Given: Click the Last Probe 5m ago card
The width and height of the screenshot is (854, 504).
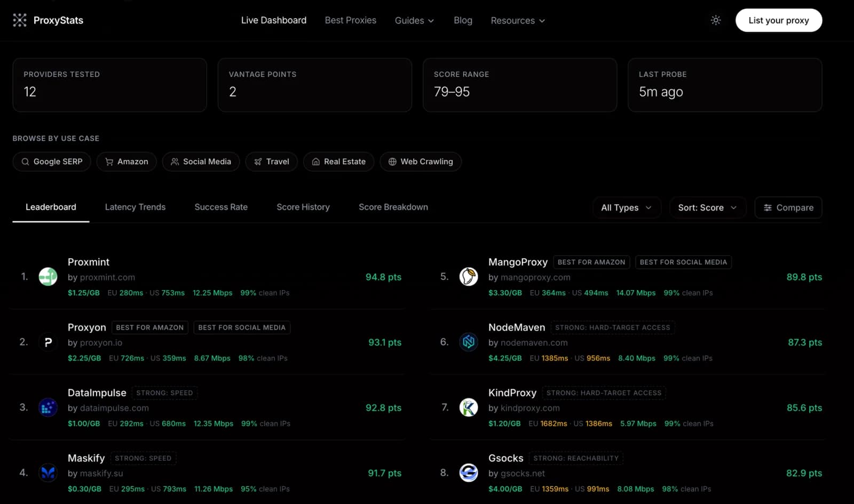Looking at the screenshot, I should (725, 85).
